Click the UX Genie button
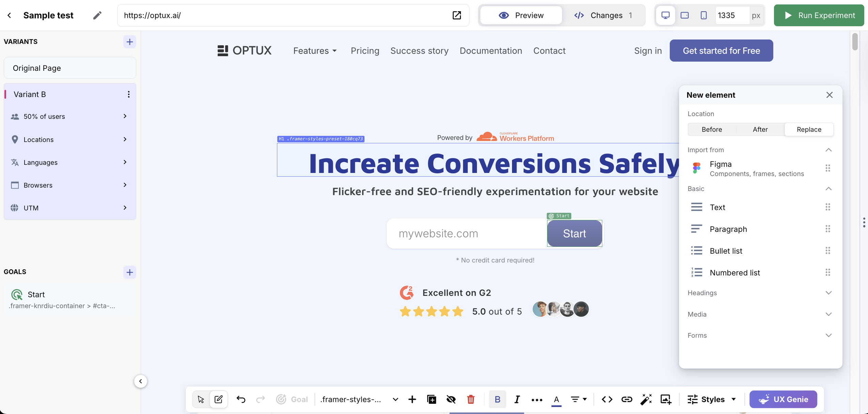 pos(783,399)
